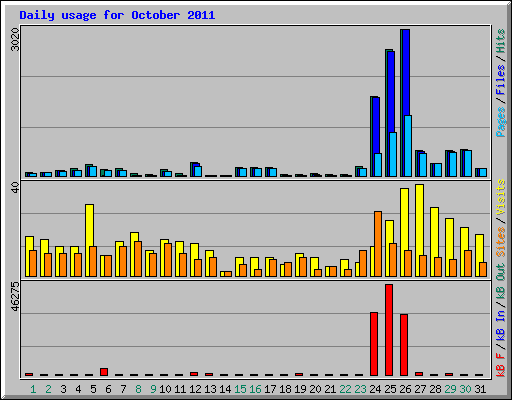Click the "Daily usage for October 2011" title
Image resolution: width=512 pixels, height=400 pixels.
tap(117, 15)
